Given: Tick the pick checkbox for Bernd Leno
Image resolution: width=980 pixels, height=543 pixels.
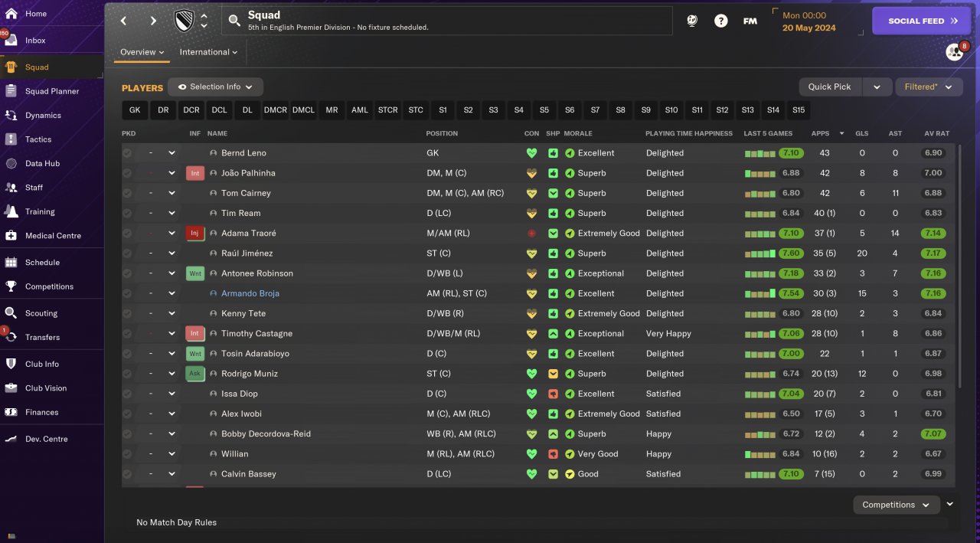Looking at the screenshot, I should point(127,153).
